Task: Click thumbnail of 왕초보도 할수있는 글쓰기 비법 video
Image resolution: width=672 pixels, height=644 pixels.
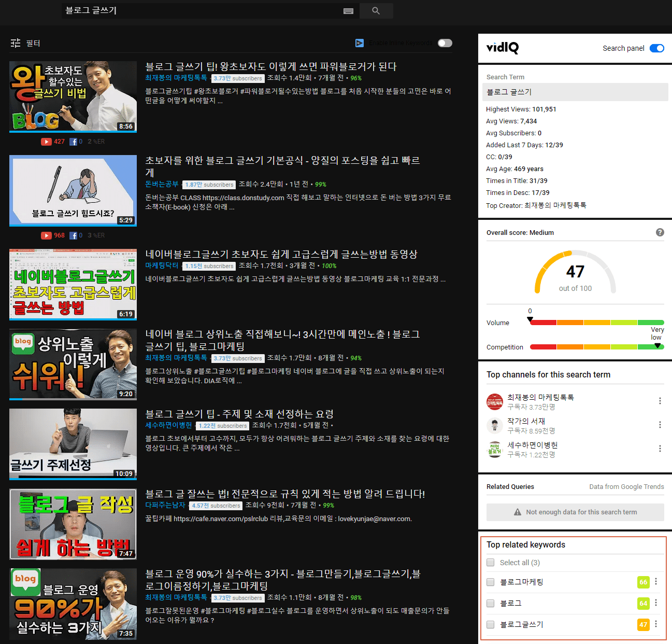Action: coord(73,96)
